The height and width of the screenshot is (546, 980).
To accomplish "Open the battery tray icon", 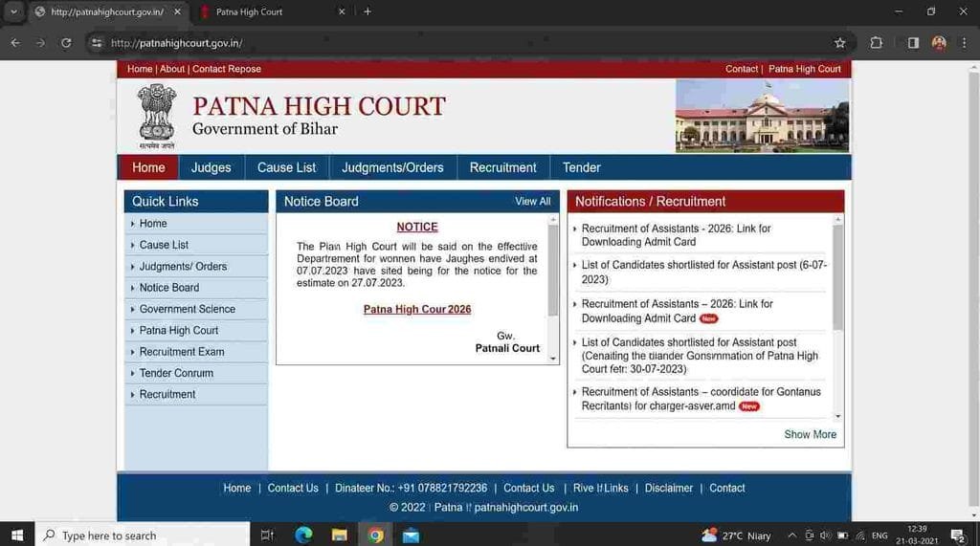I will coord(842,535).
